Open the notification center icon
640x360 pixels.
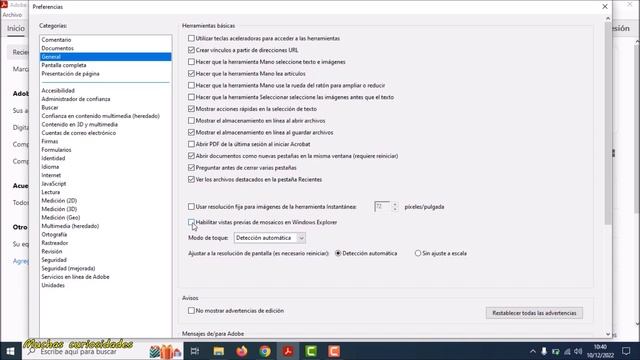[x=626, y=351]
